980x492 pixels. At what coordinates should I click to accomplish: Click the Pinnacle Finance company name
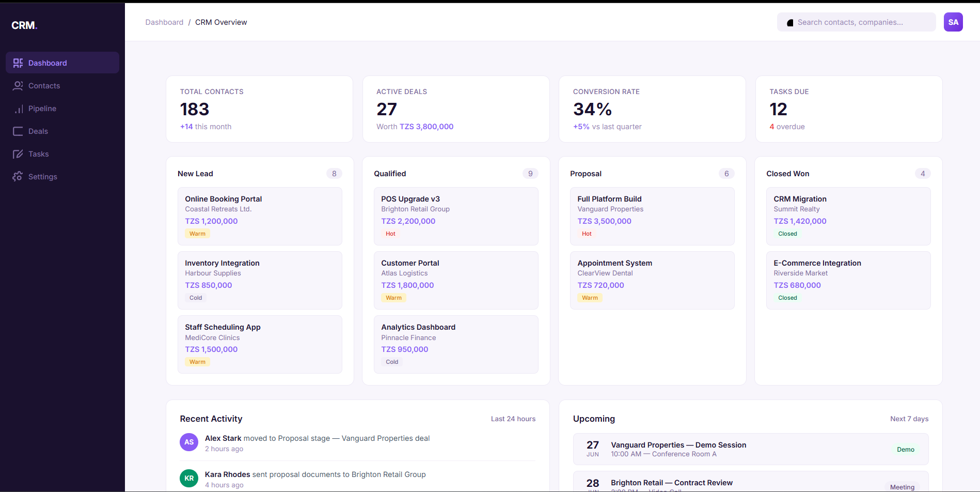pyautogui.click(x=408, y=338)
